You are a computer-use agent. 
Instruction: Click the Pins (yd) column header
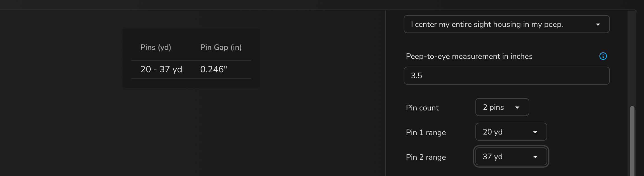click(156, 47)
